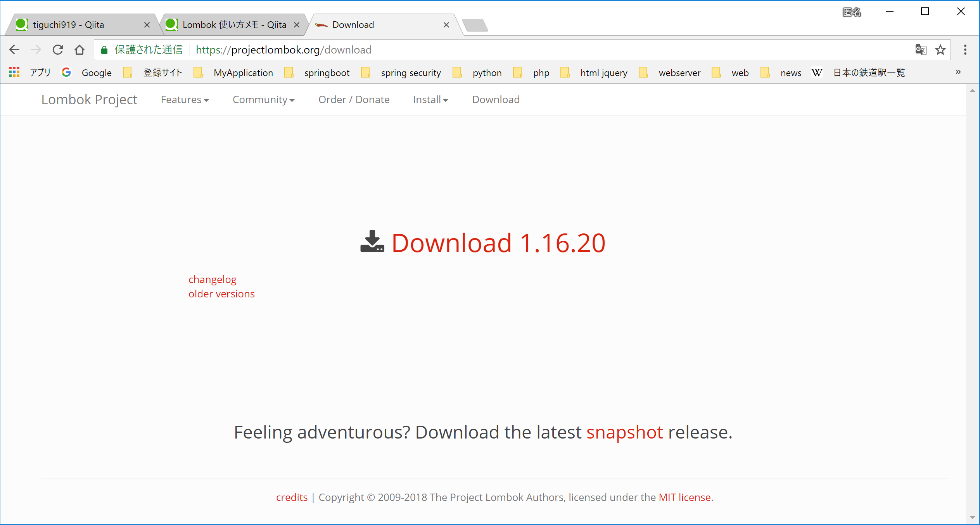Click the back navigation arrow
This screenshot has height=525, width=980.
click(14, 50)
